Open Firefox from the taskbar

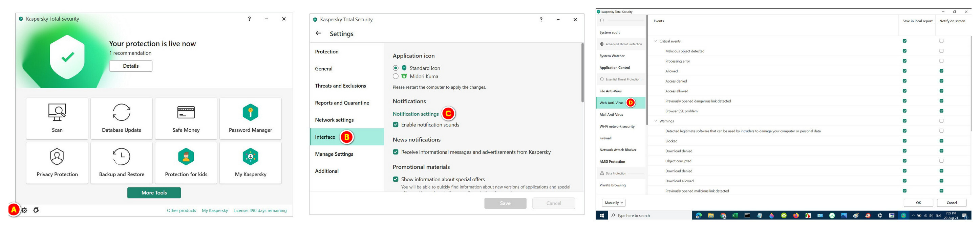pyautogui.click(x=796, y=215)
